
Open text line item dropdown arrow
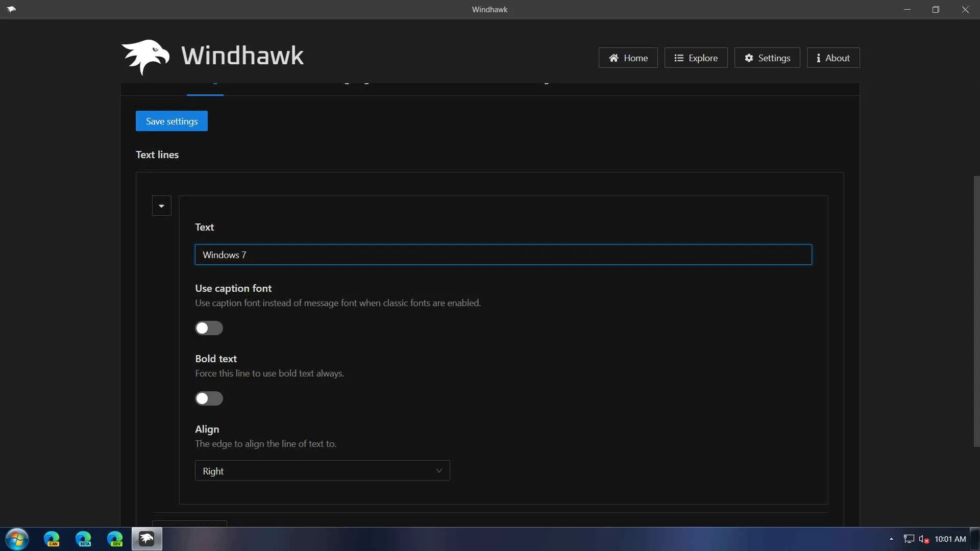(x=161, y=206)
